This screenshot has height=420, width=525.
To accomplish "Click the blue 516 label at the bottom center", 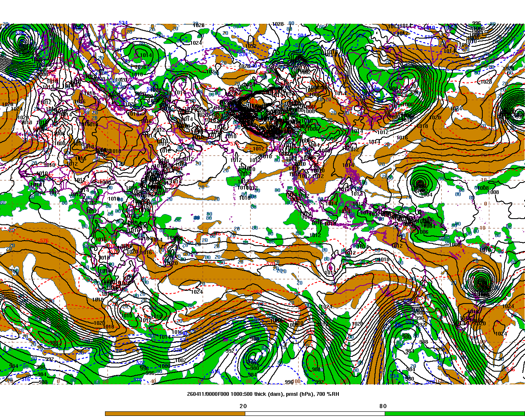I will pyautogui.click(x=215, y=372).
